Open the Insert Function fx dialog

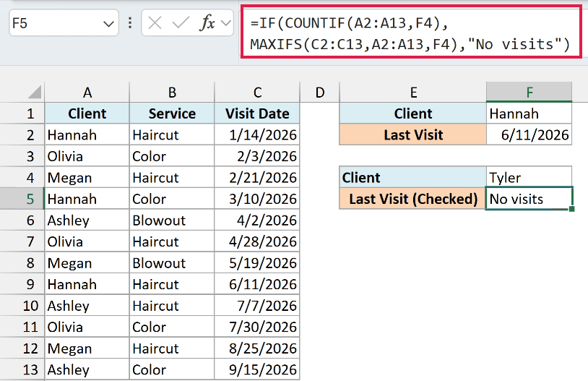click(x=207, y=23)
